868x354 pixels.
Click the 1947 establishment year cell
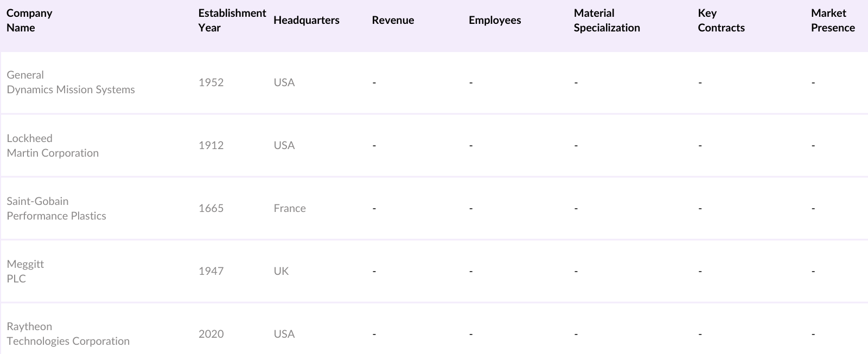[211, 272]
